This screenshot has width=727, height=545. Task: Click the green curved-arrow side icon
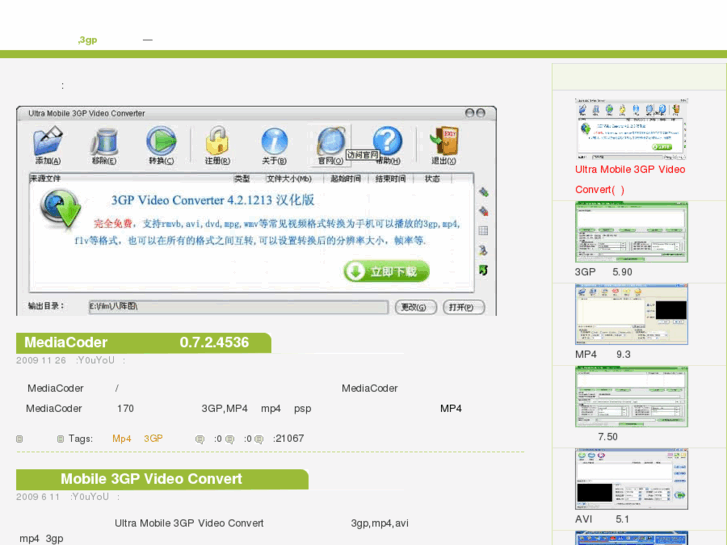tap(483, 270)
